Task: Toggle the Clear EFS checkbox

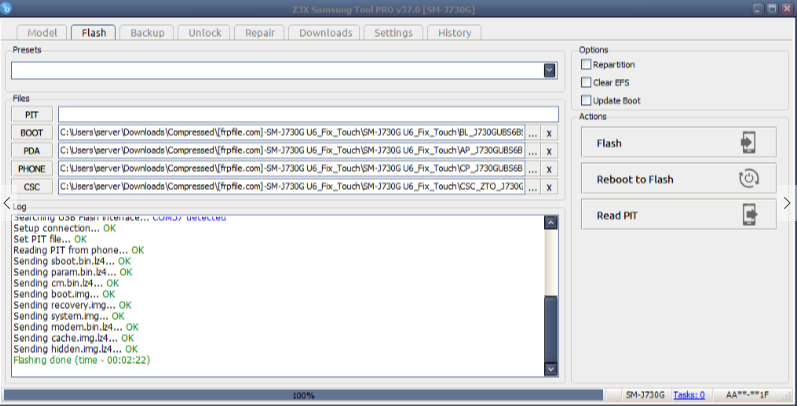Action: pyautogui.click(x=586, y=82)
